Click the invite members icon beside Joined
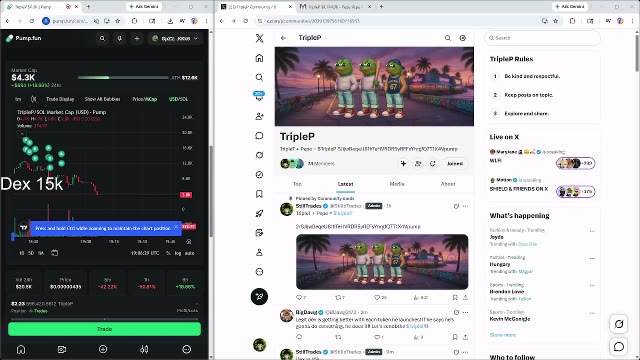Screen dimensions: 640x360 click(418, 164)
